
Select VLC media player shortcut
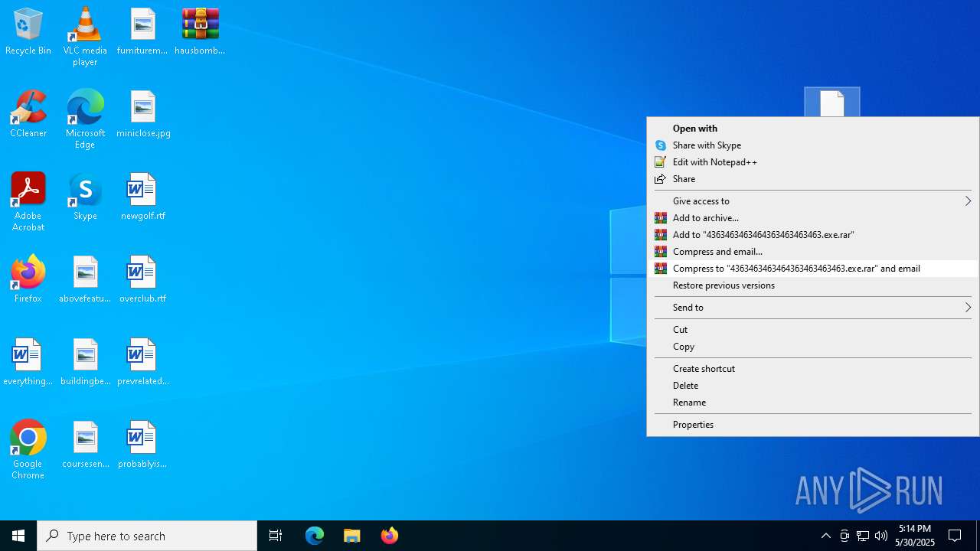pos(85,37)
